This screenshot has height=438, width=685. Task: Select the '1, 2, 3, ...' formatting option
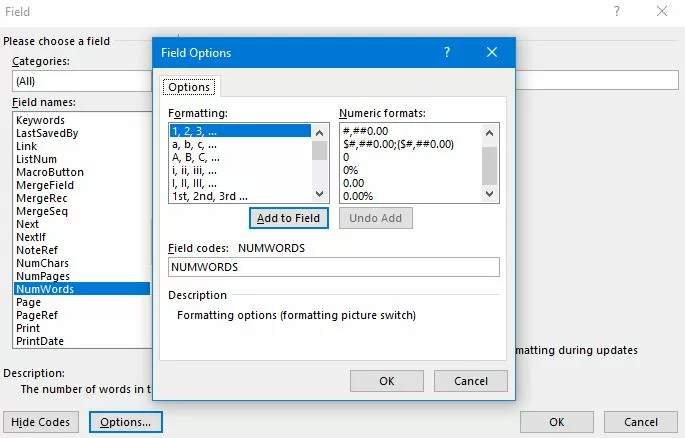click(240, 131)
